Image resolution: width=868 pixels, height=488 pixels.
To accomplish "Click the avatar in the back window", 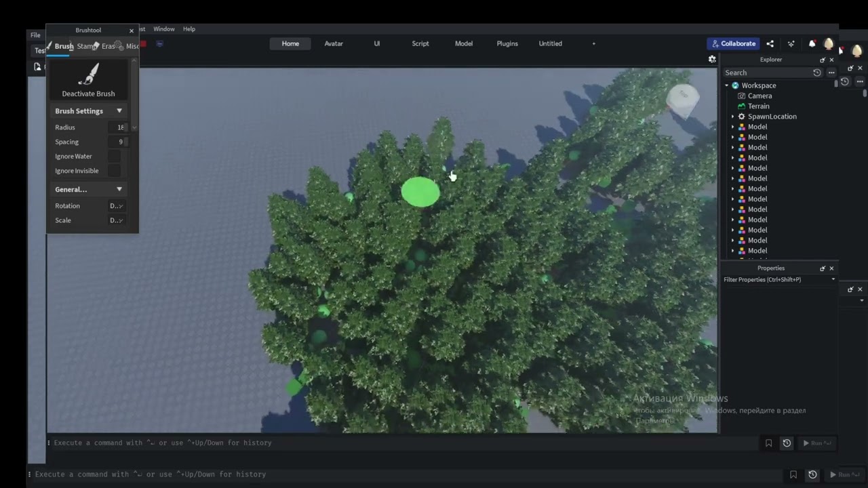I will coord(856,51).
